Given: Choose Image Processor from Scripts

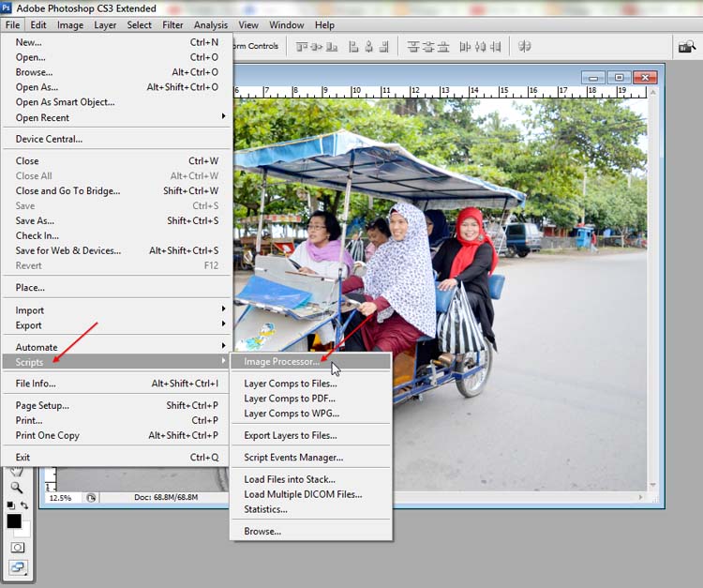Looking at the screenshot, I should 310,361.
